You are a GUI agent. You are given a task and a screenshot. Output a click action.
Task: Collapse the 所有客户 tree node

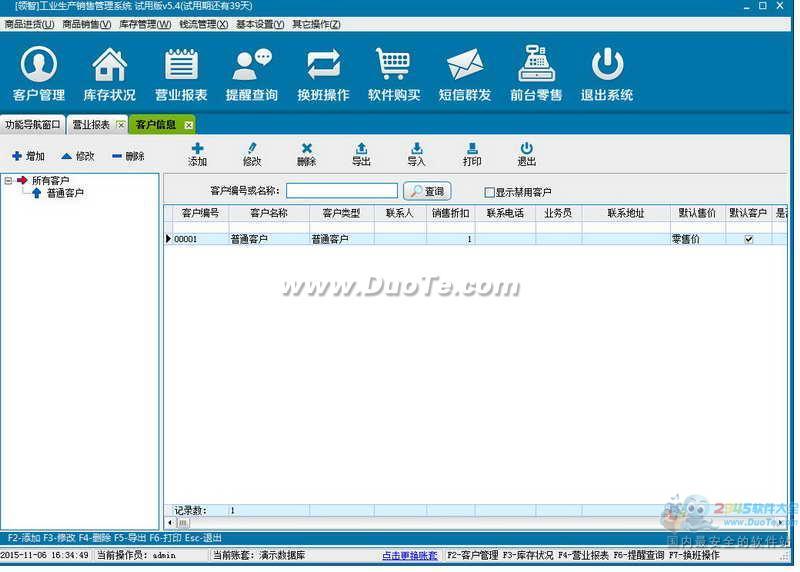click(9, 180)
